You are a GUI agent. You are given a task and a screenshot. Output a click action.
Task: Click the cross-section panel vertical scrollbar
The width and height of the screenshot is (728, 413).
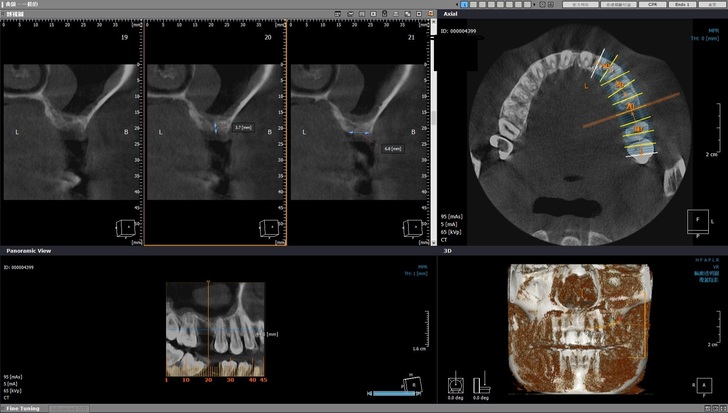click(x=434, y=134)
